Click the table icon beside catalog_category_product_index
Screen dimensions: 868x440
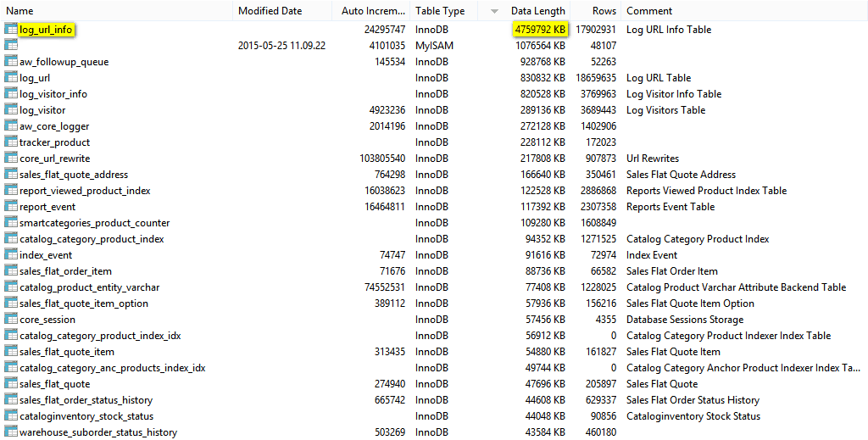[10, 238]
